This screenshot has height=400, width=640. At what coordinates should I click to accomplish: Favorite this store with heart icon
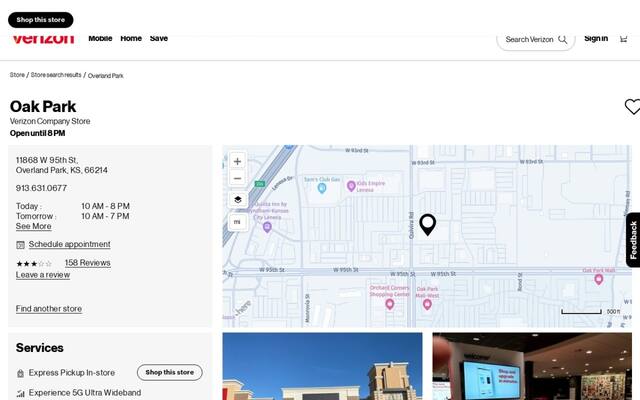tap(632, 107)
